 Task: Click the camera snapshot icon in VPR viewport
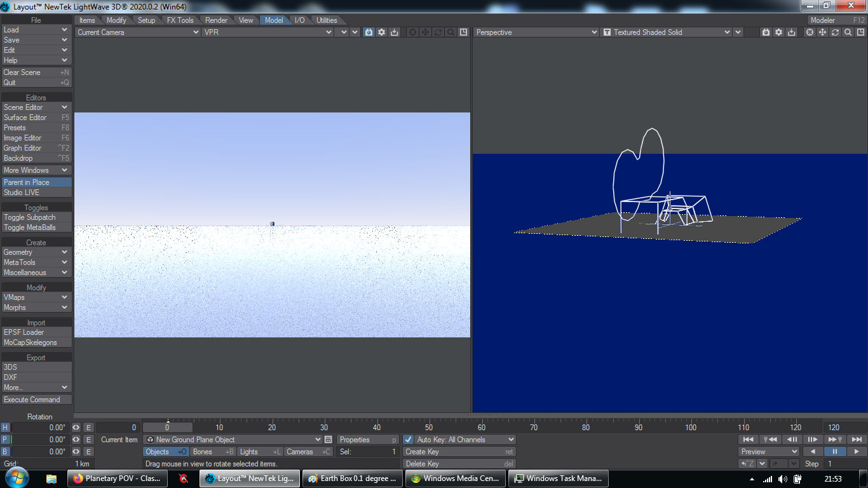click(x=369, y=32)
